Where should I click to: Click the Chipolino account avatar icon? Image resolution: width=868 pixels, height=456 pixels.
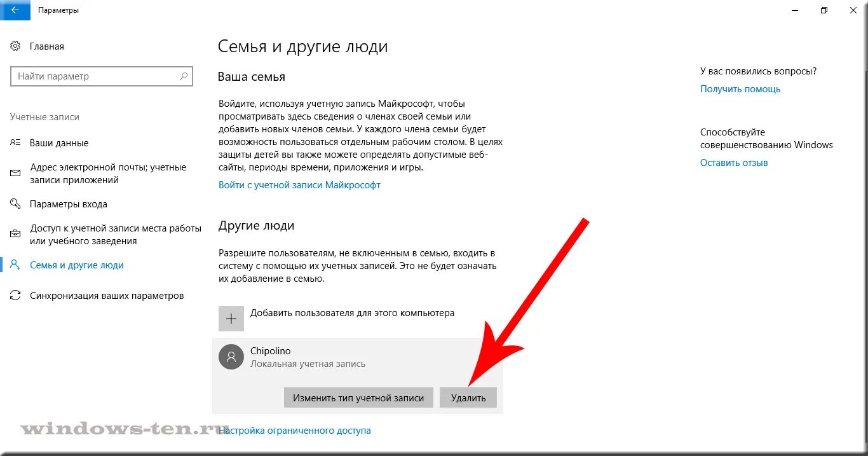click(231, 357)
